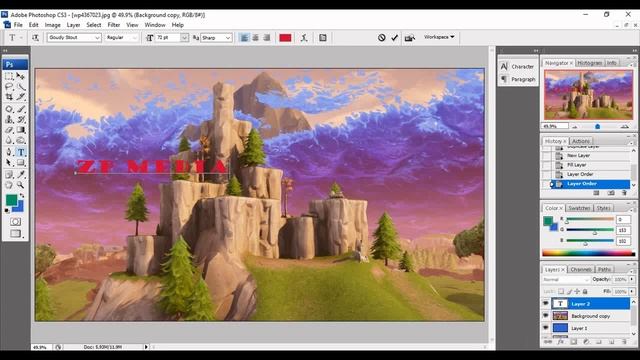The image size is (640, 360).
Task: Click the create warped text icon
Action: click(x=304, y=38)
